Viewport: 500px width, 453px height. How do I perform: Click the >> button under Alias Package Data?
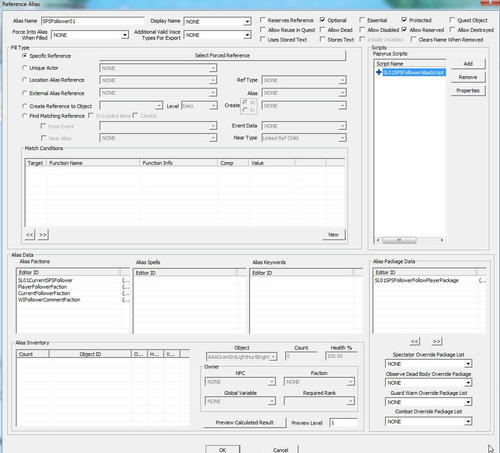[436, 342]
